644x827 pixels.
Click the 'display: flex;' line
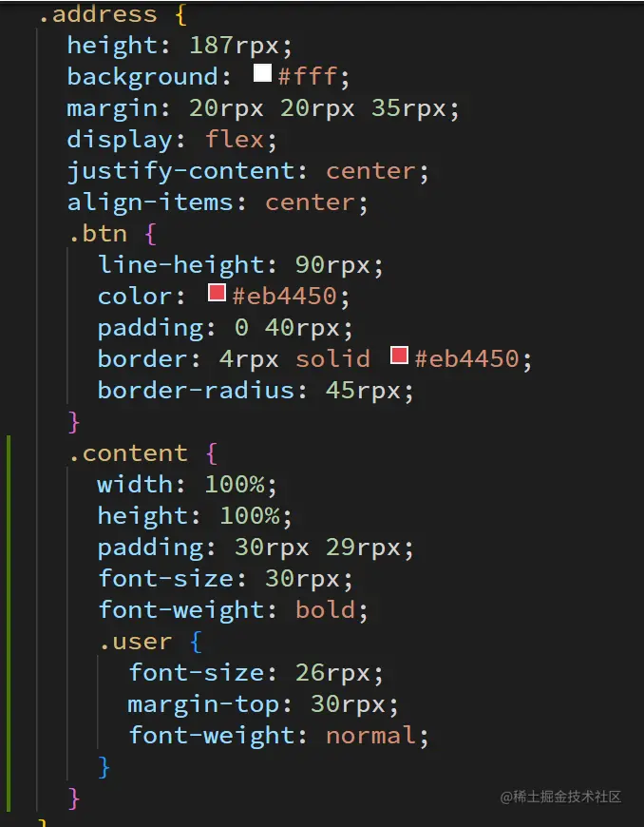(x=172, y=140)
